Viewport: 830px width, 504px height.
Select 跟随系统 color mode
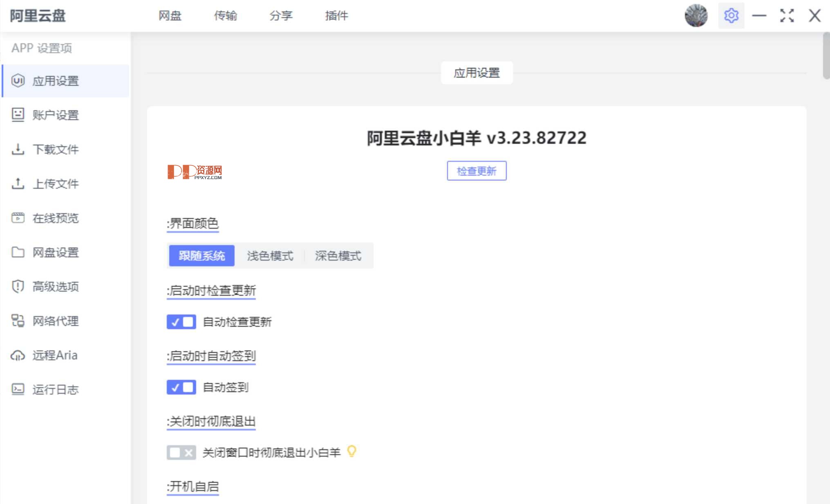(202, 256)
